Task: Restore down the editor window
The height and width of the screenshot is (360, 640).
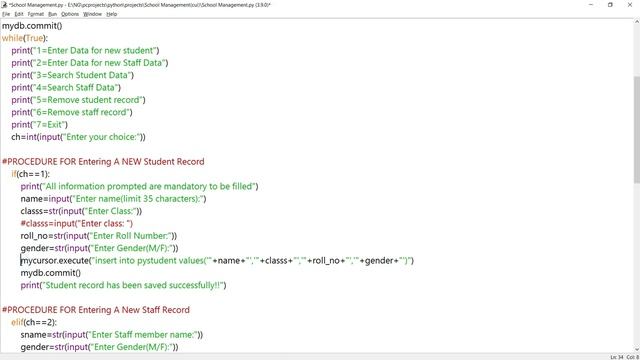Action: 610,4
